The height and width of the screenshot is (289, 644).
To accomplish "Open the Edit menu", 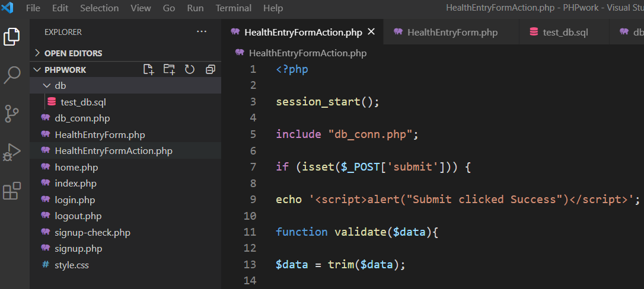I will pyautogui.click(x=60, y=8).
